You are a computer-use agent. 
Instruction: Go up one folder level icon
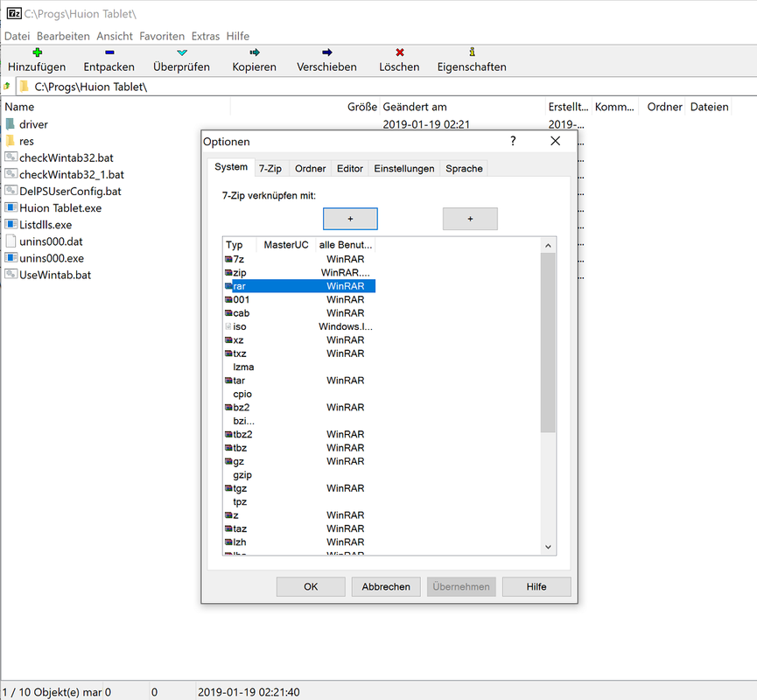(7, 87)
